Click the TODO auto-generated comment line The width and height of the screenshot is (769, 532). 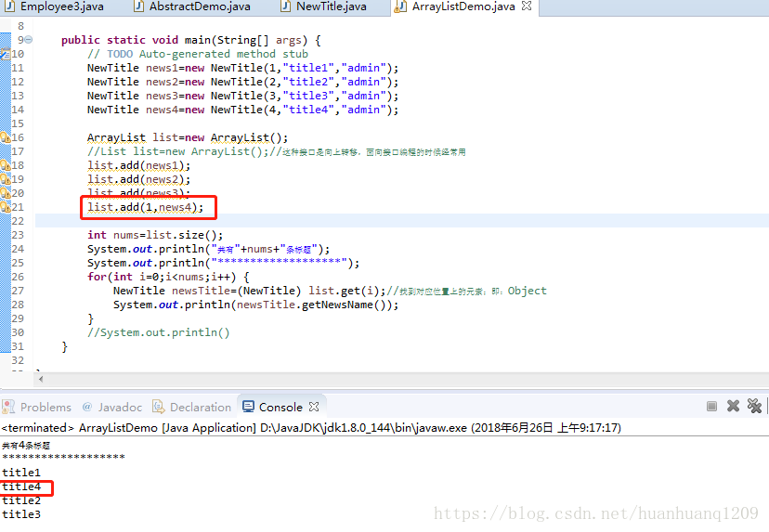pos(198,54)
